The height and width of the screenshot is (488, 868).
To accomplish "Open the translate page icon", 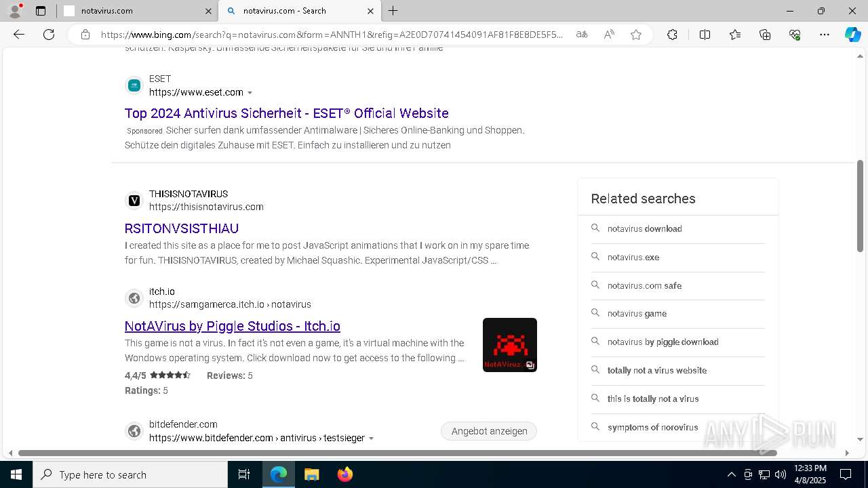I will [x=582, y=35].
